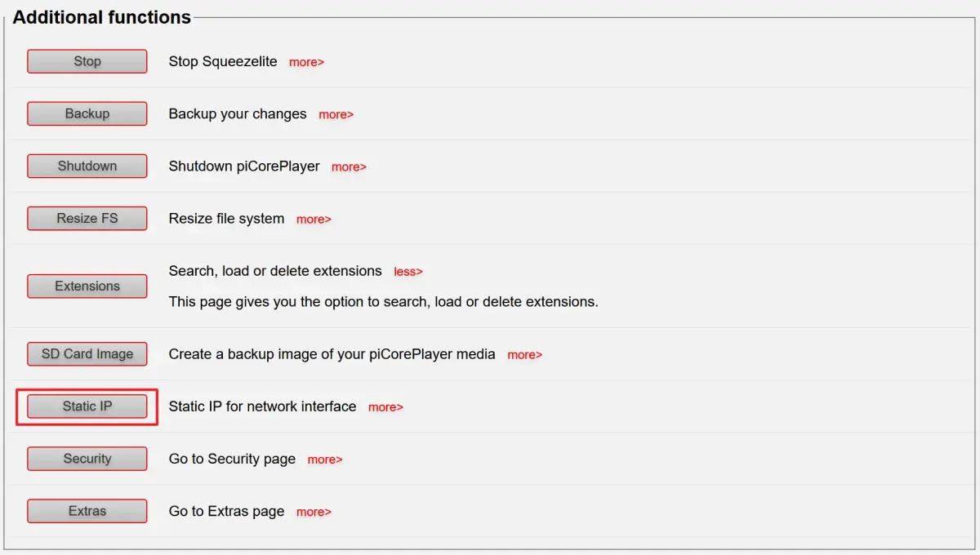The width and height of the screenshot is (980, 555).
Task: Click the 'Go to Security page' text
Action: (x=232, y=459)
